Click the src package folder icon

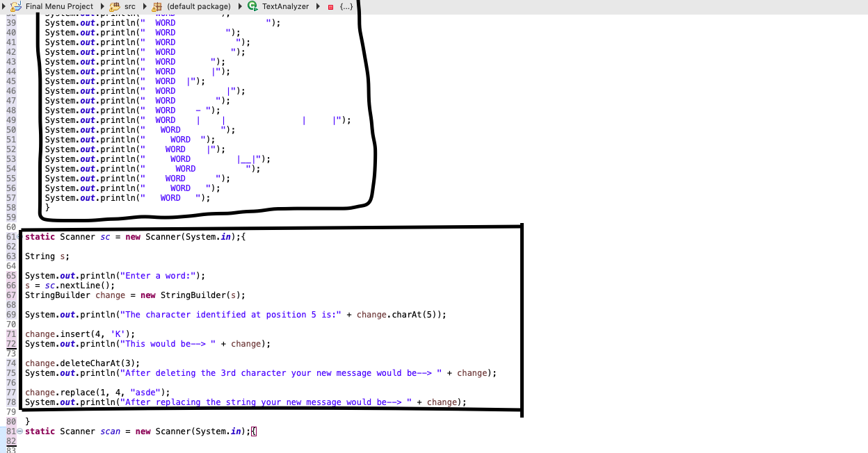115,6
